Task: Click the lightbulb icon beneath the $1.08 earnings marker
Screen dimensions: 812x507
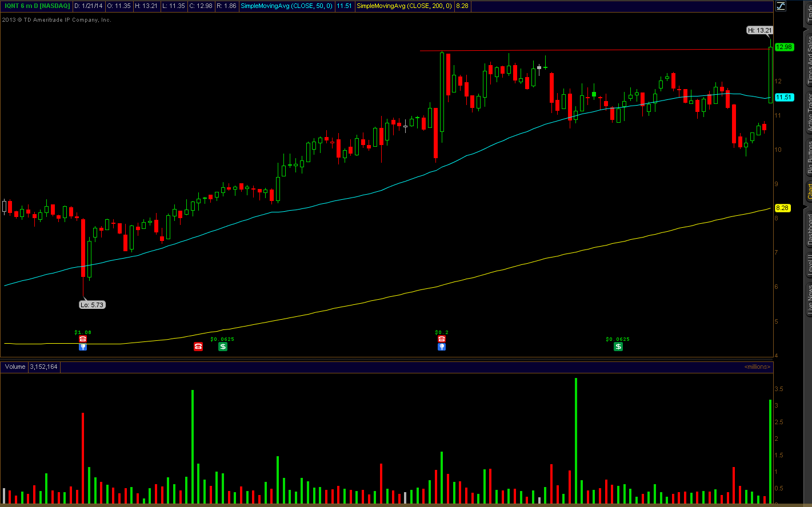Action: [83, 347]
